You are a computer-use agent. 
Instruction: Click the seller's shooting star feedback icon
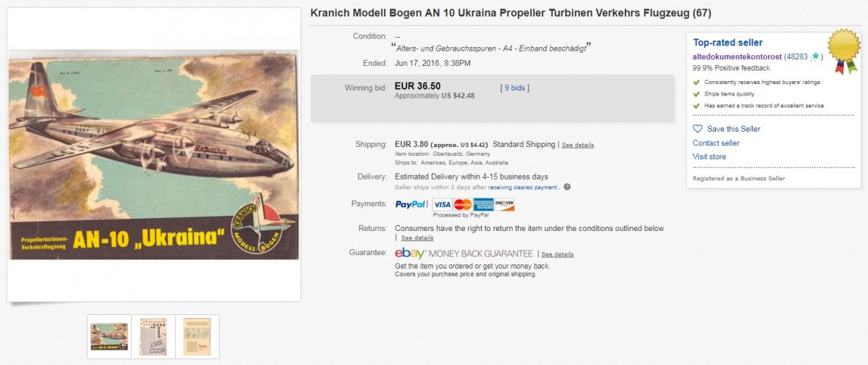(x=815, y=56)
